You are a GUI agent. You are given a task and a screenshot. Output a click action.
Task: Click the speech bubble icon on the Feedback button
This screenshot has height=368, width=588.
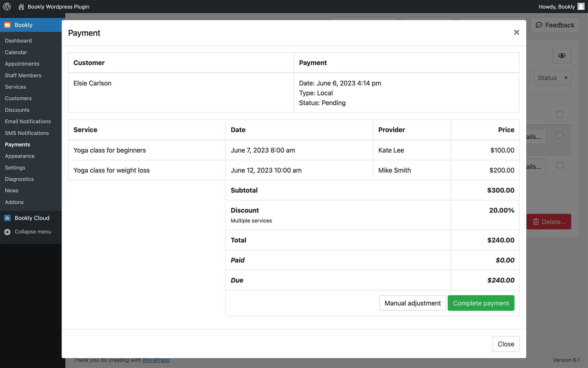539,25
